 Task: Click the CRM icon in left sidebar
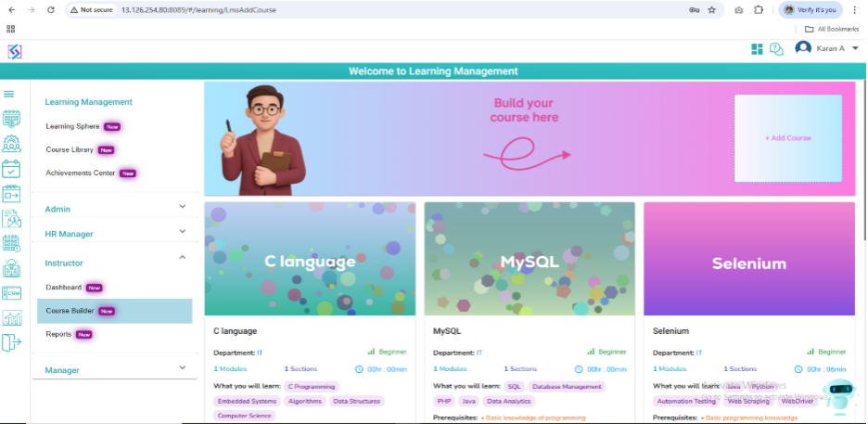(11, 293)
